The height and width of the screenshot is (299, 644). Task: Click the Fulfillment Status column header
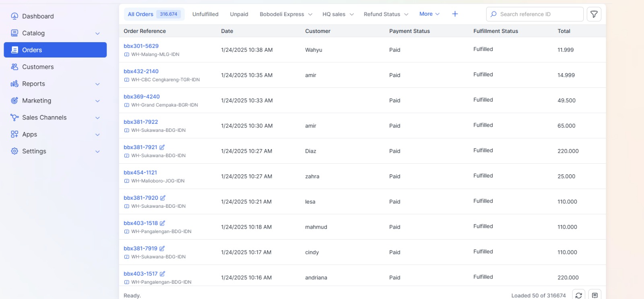495,31
